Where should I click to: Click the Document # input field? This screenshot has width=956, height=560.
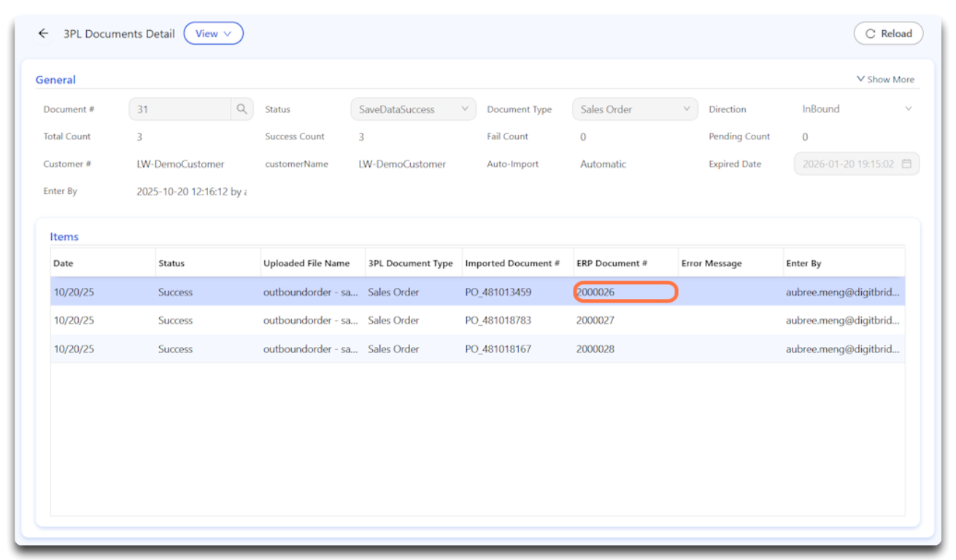point(180,109)
